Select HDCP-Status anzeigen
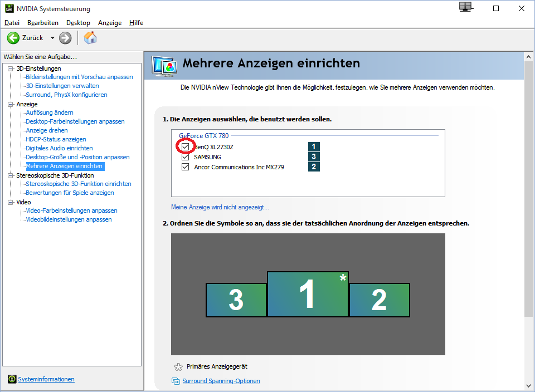 (x=56, y=139)
